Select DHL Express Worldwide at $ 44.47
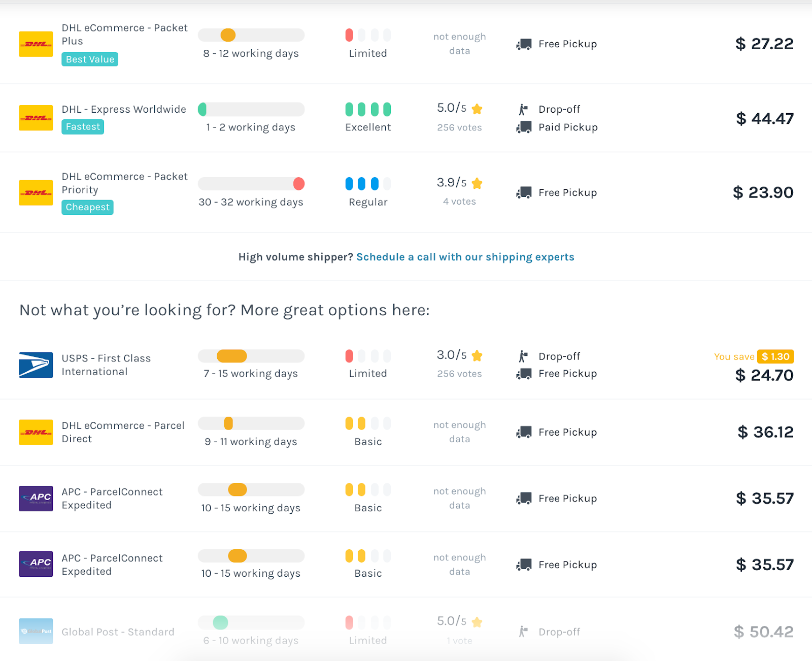Image resolution: width=812 pixels, height=661 pixels. [x=406, y=118]
